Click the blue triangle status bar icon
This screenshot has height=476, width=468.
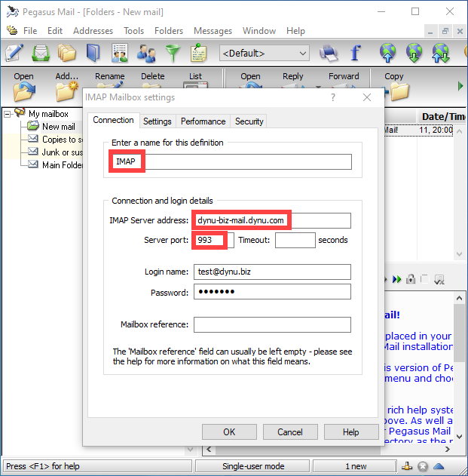click(439, 466)
